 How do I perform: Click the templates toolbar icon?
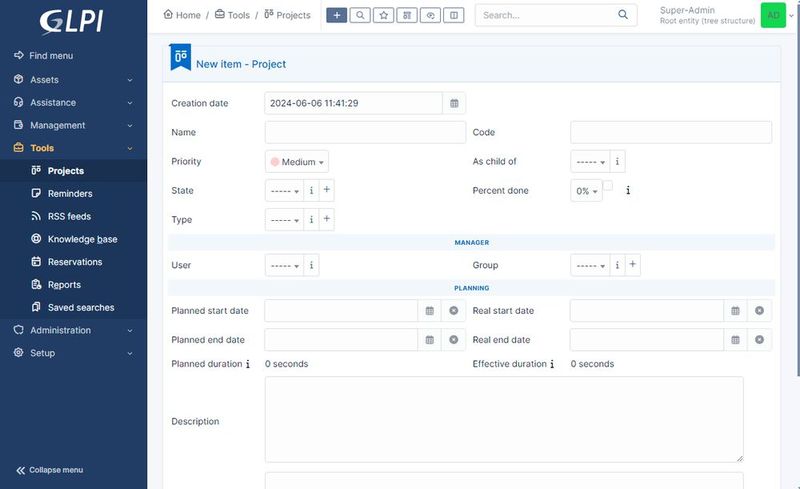pos(454,15)
